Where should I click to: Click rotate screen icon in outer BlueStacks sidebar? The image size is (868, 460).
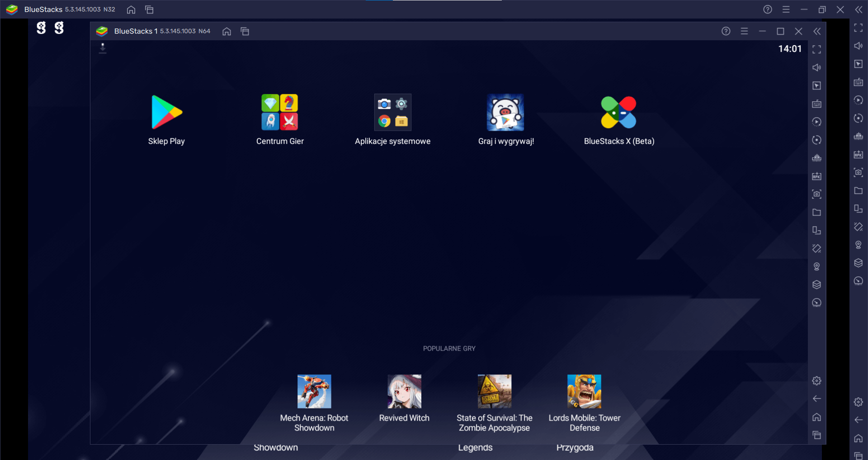[x=858, y=209]
